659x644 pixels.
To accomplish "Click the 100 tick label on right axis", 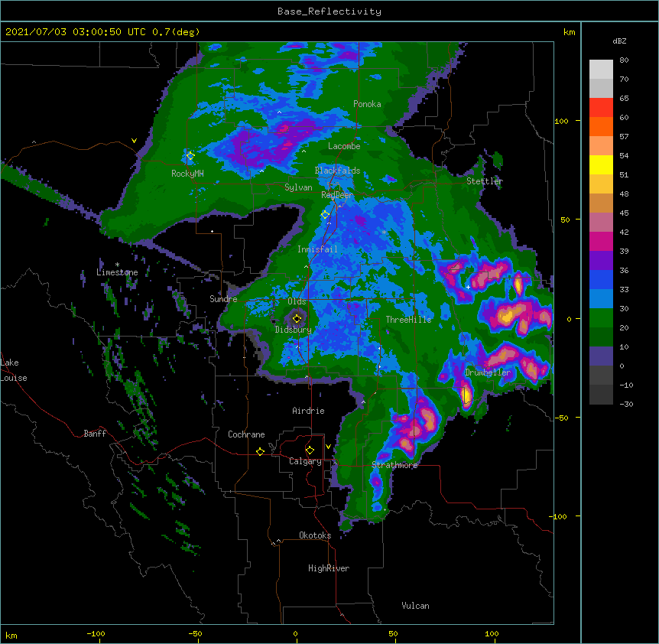I will pos(561,121).
